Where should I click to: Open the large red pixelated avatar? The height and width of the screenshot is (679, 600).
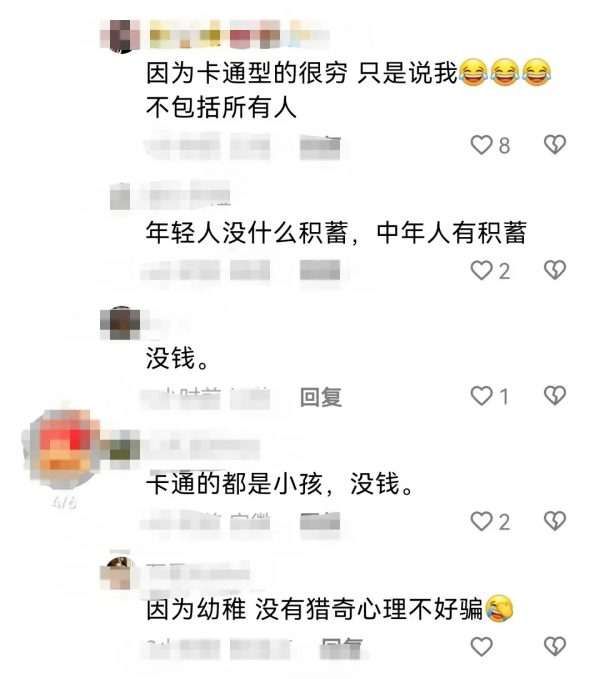65,450
